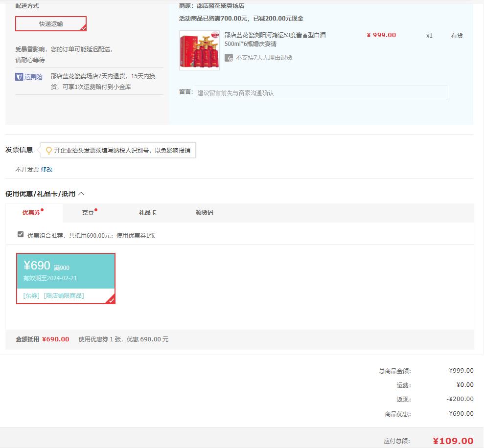Viewport: 484px width, 448px height.
Task: Click the 运费险 shield icon
Action: pos(19,77)
